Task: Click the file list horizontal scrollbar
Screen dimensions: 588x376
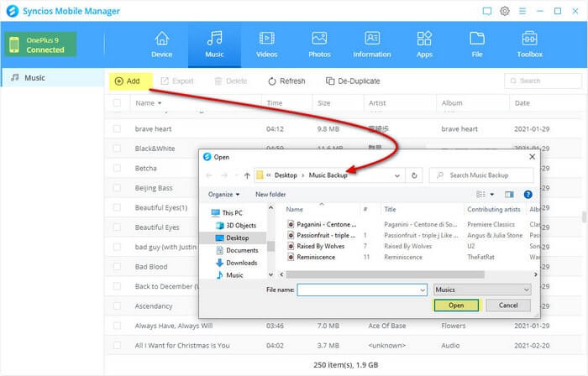Action: 385,274
